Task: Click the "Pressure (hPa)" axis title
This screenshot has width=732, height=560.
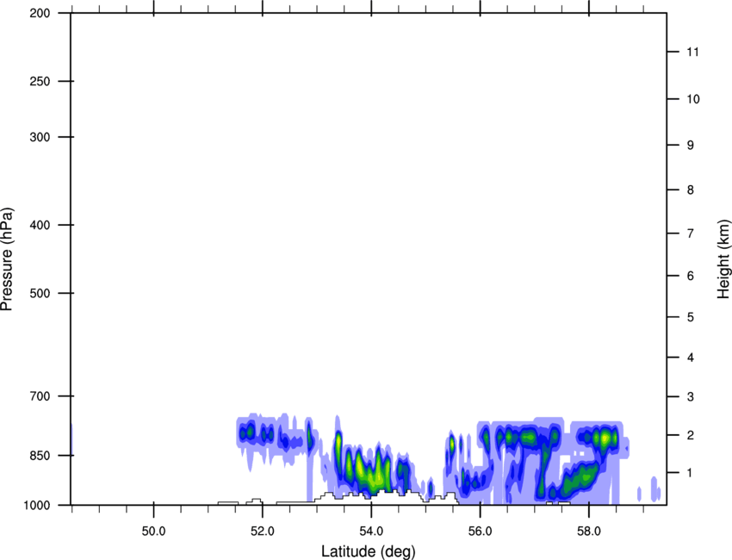Action: pyautogui.click(x=7, y=258)
